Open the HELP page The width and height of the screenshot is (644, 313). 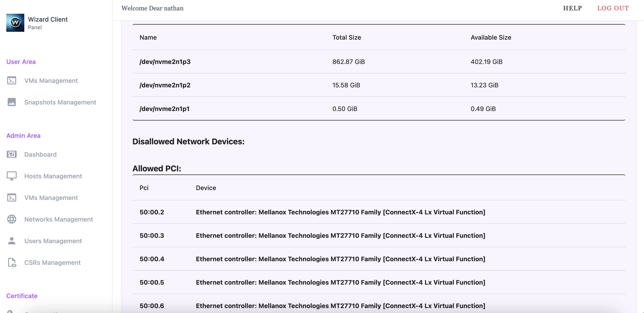tap(572, 8)
